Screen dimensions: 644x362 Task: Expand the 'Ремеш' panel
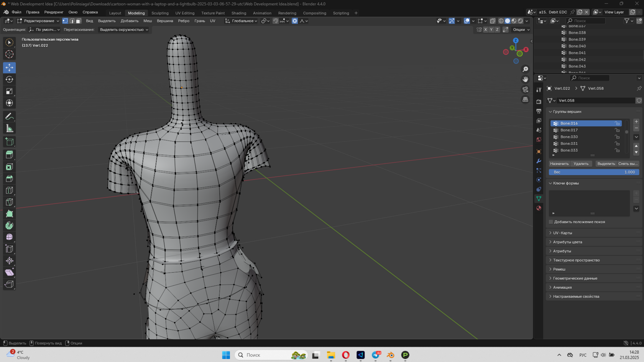tap(559, 269)
